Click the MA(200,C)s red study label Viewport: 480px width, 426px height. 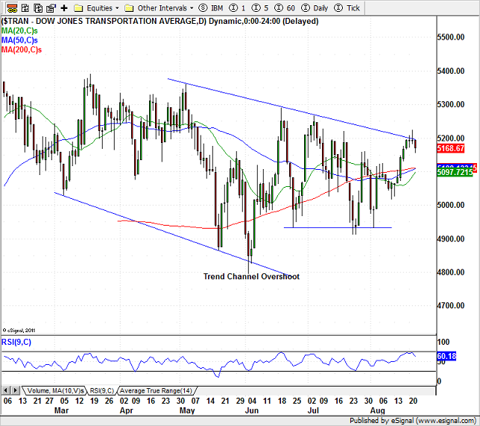click(22, 50)
